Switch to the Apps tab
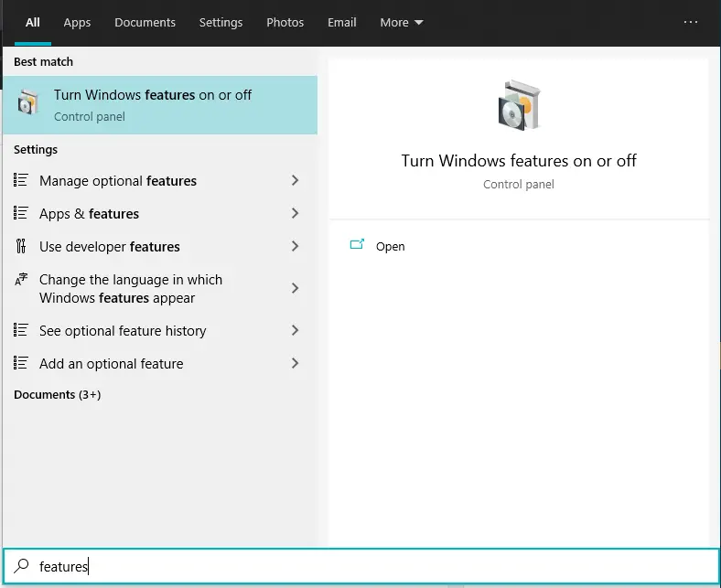721x588 pixels. 77,23
